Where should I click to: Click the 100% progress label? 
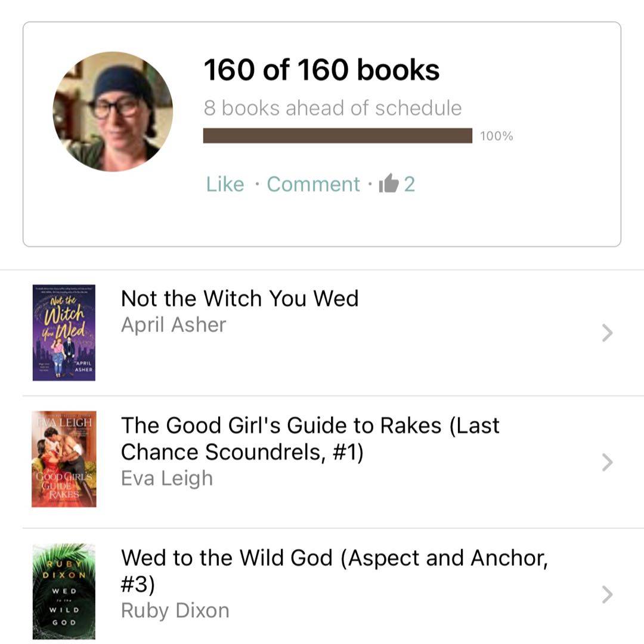pos(496,136)
